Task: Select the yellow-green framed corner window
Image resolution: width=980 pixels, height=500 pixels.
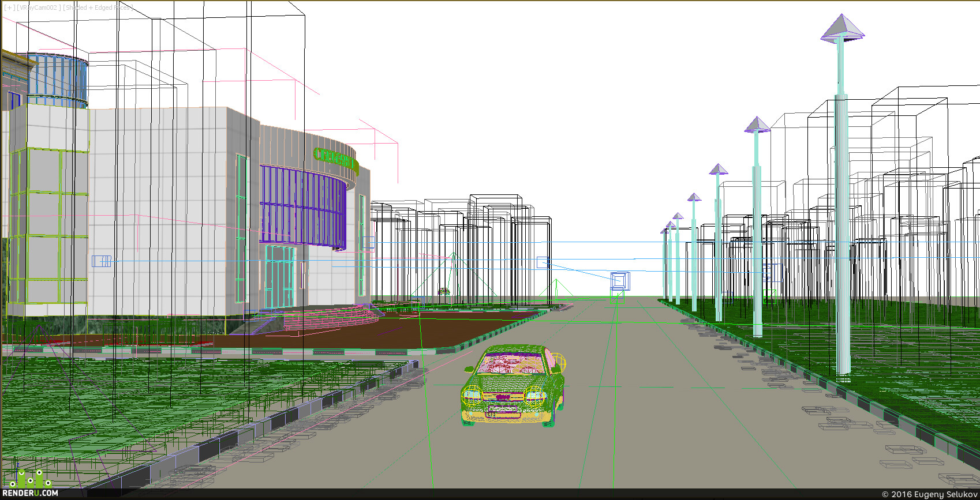Action: click(48, 225)
